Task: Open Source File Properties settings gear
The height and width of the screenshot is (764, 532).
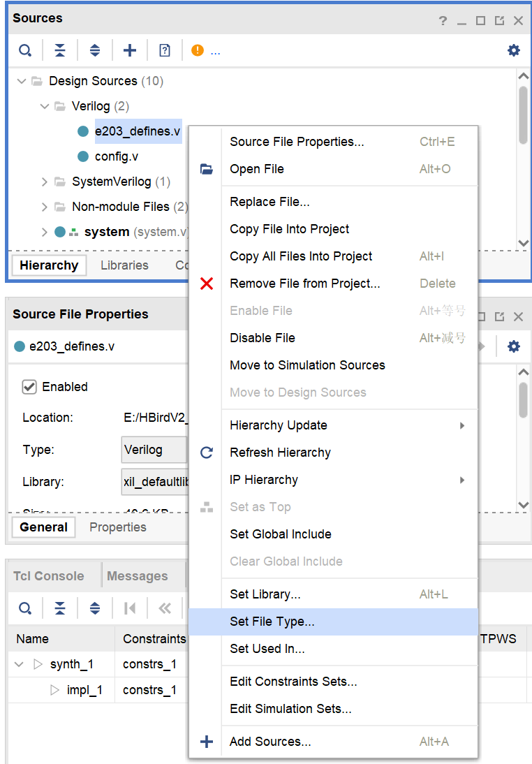Action: point(514,346)
